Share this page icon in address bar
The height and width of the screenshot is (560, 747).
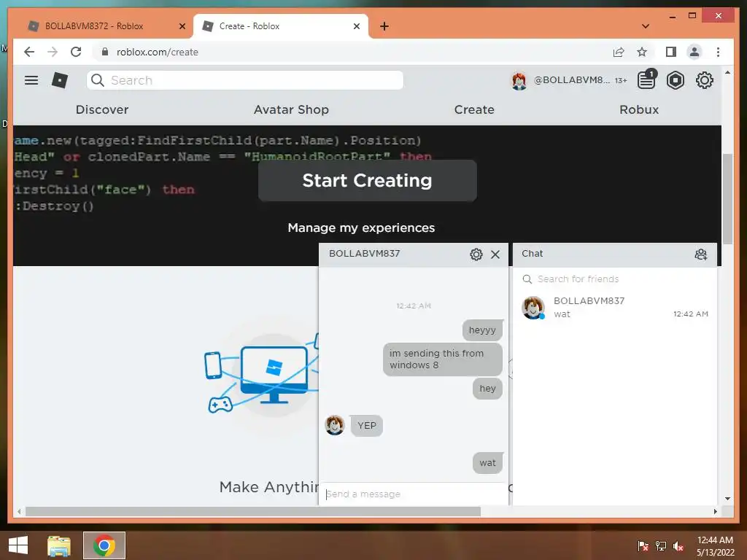click(619, 52)
